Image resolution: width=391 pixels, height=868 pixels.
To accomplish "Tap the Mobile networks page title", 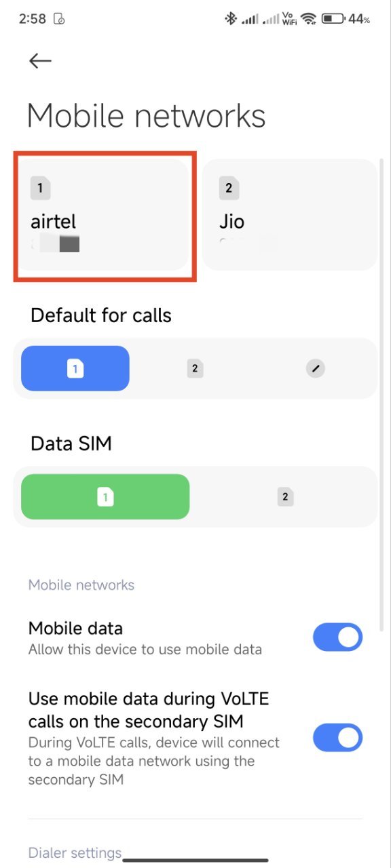I will click(146, 115).
